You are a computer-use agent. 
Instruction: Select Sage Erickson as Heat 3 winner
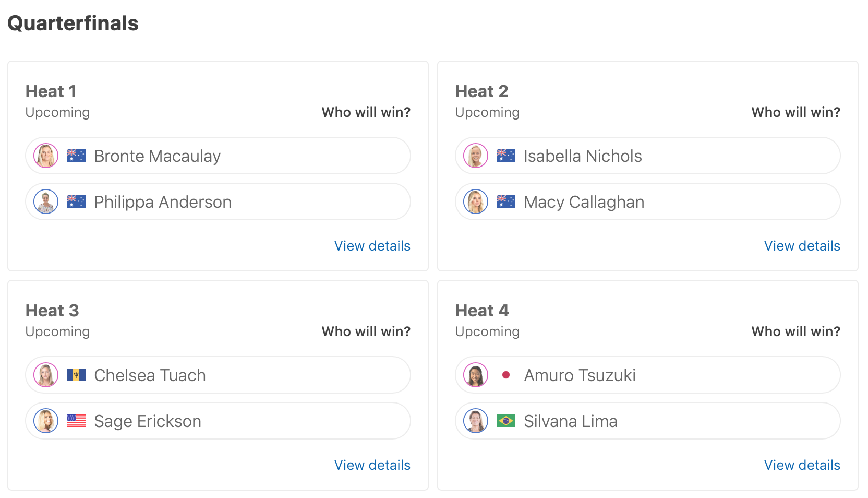pos(261,421)
